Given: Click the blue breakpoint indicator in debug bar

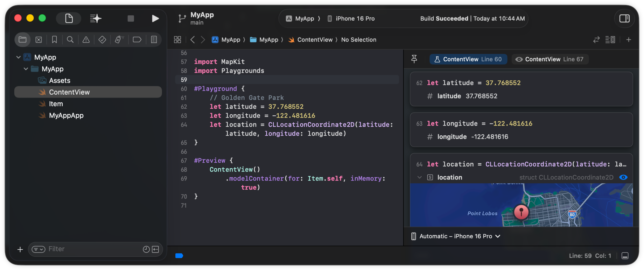Looking at the screenshot, I should (x=179, y=256).
